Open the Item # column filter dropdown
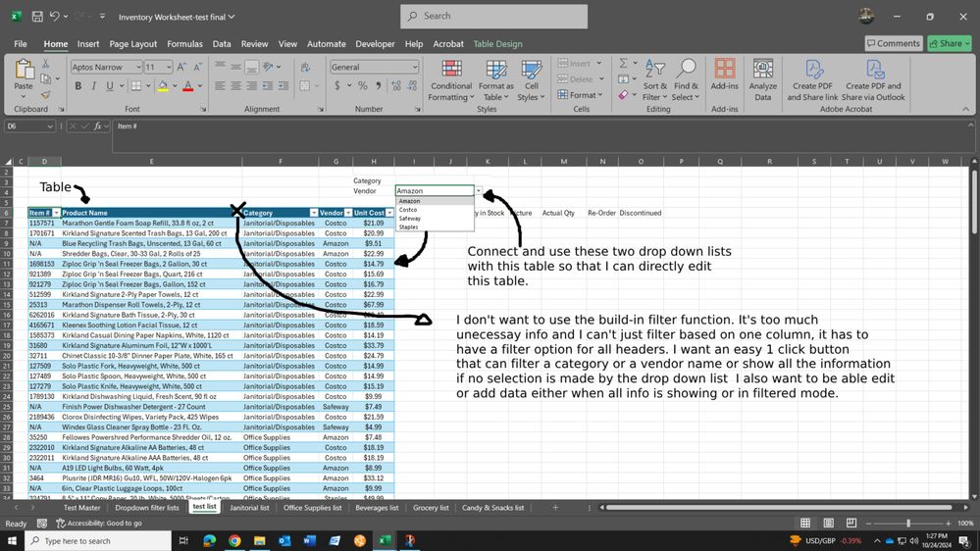Viewport: 980px width, 551px height. click(56, 213)
